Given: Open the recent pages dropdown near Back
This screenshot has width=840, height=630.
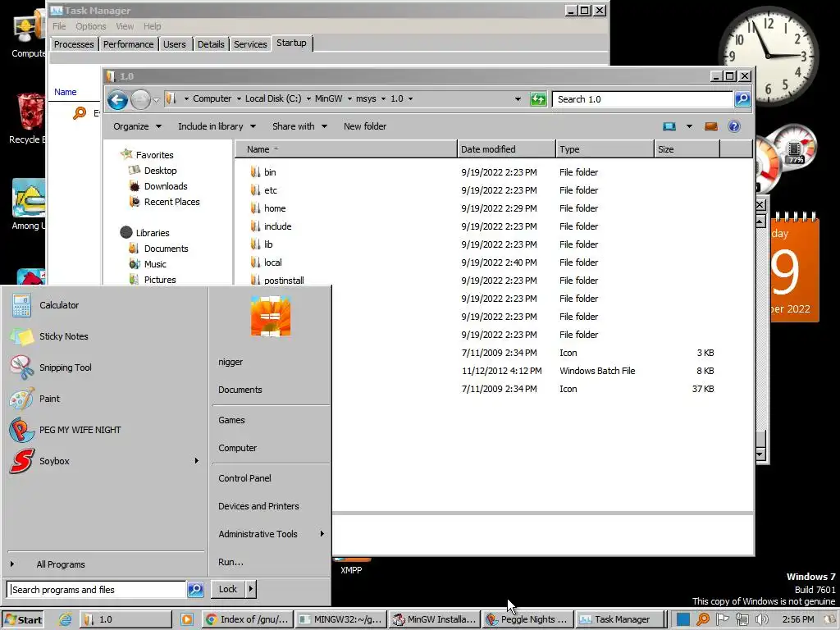Looking at the screenshot, I should pos(156,99).
